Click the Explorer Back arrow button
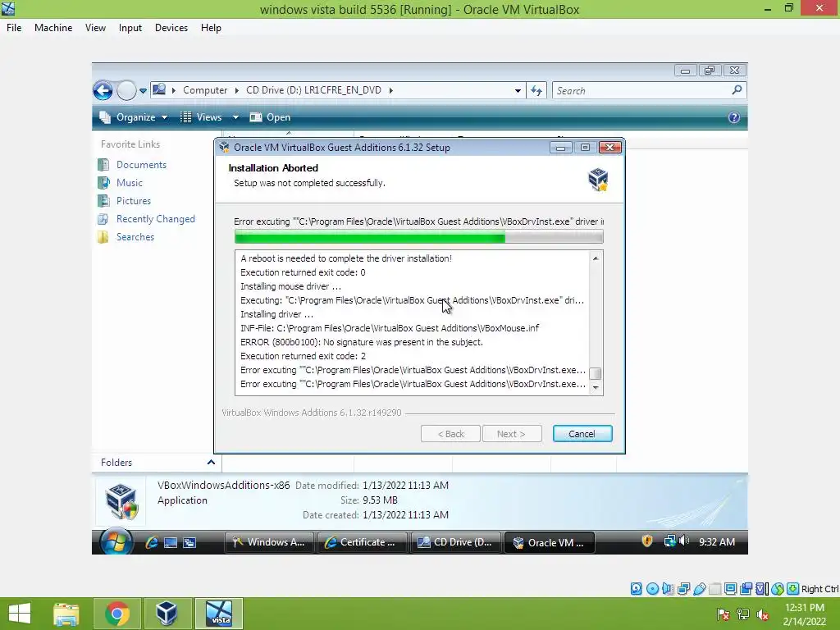The height and width of the screenshot is (630, 840). point(103,90)
